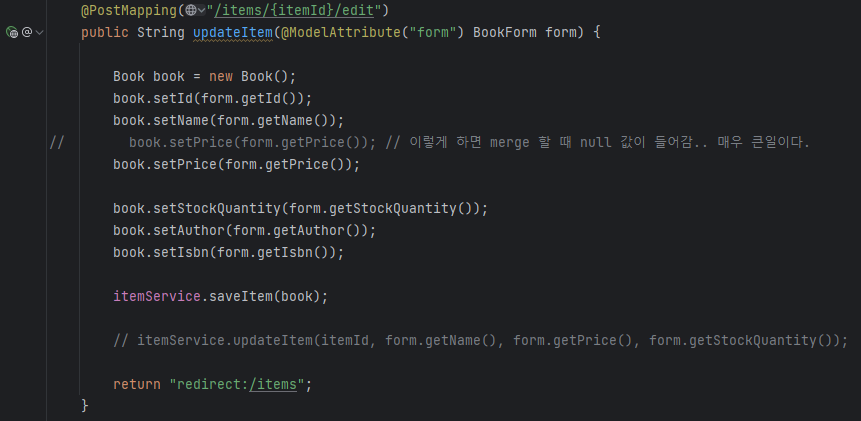Click the public keyword
This screenshot has width=861, height=421.
[x=105, y=32]
